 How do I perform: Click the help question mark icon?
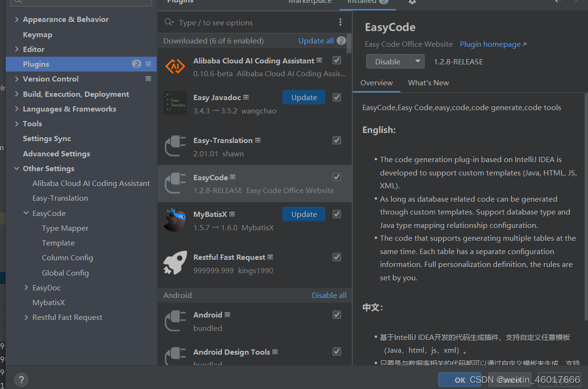click(21, 379)
